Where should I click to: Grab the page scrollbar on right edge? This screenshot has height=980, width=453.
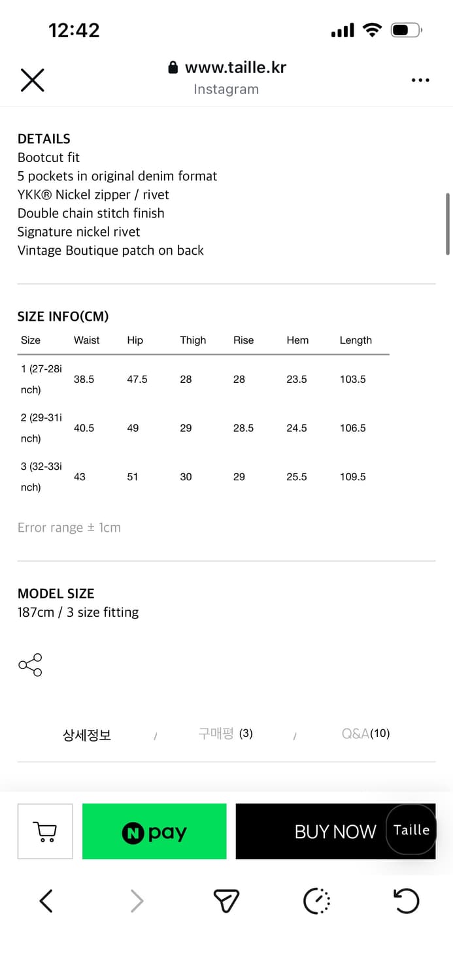[448, 223]
